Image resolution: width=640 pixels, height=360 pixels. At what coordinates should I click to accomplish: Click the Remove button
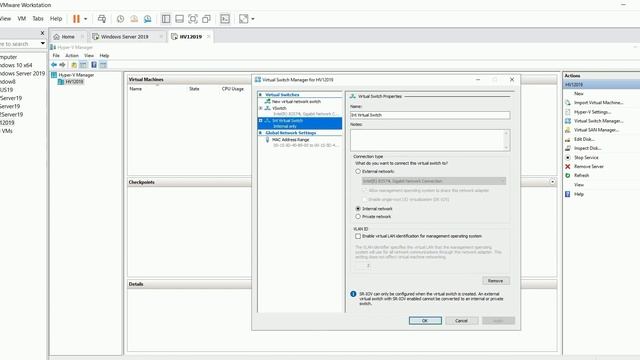tap(496, 281)
